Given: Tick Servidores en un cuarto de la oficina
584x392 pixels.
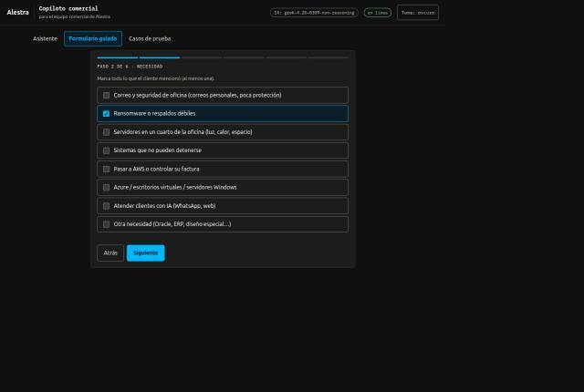Looking at the screenshot, I should tap(106, 132).
